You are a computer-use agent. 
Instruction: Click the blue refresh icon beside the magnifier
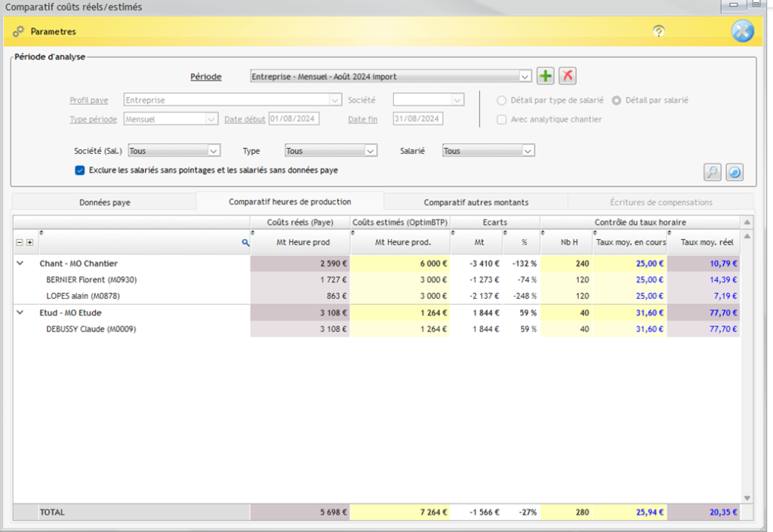pos(733,172)
